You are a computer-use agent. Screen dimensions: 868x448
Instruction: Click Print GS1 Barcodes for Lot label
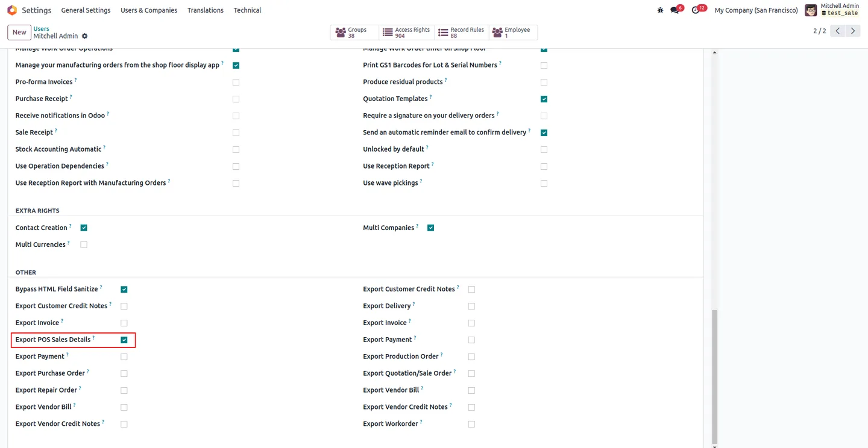430,65
